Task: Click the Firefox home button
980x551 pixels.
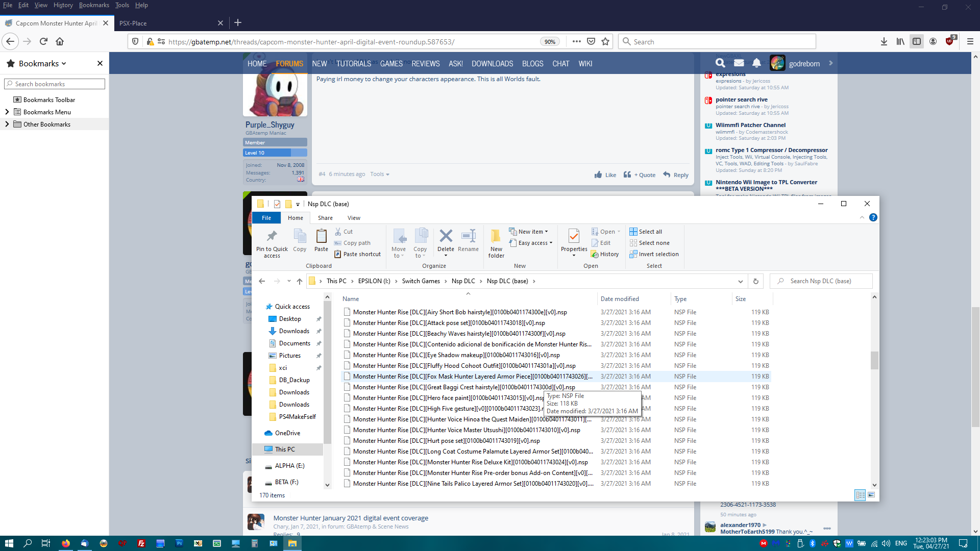Action: (60, 41)
